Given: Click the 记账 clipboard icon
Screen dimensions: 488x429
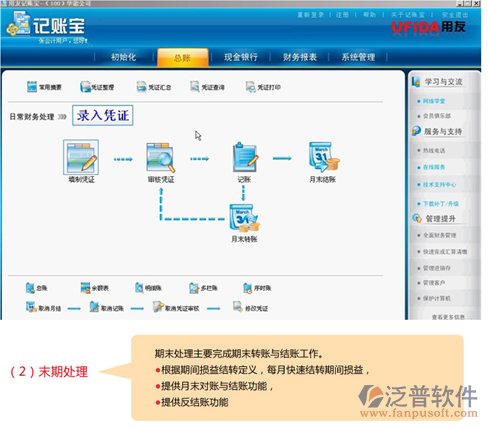Looking at the screenshot, I should [245, 157].
